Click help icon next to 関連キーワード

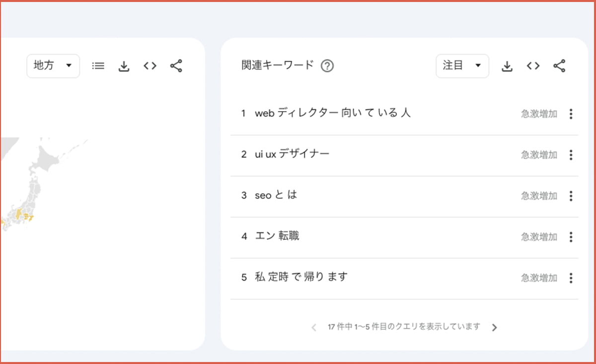pyautogui.click(x=327, y=66)
